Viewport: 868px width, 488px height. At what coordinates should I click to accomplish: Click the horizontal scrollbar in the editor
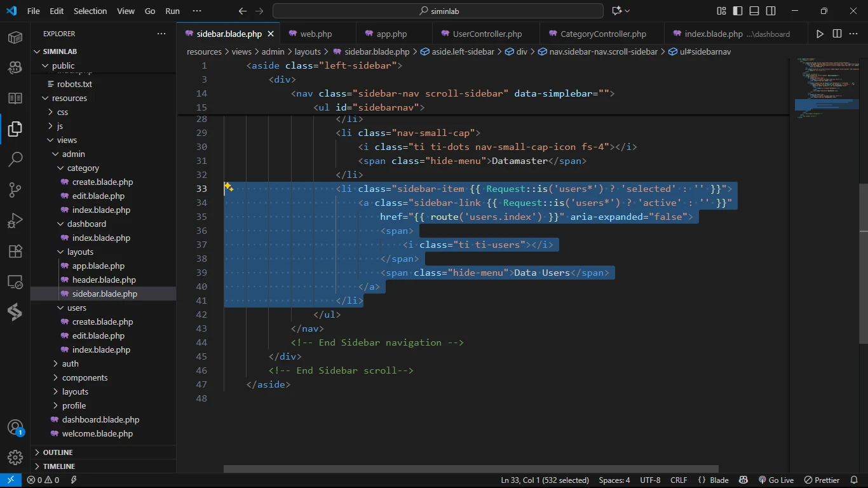[x=470, y=469]
